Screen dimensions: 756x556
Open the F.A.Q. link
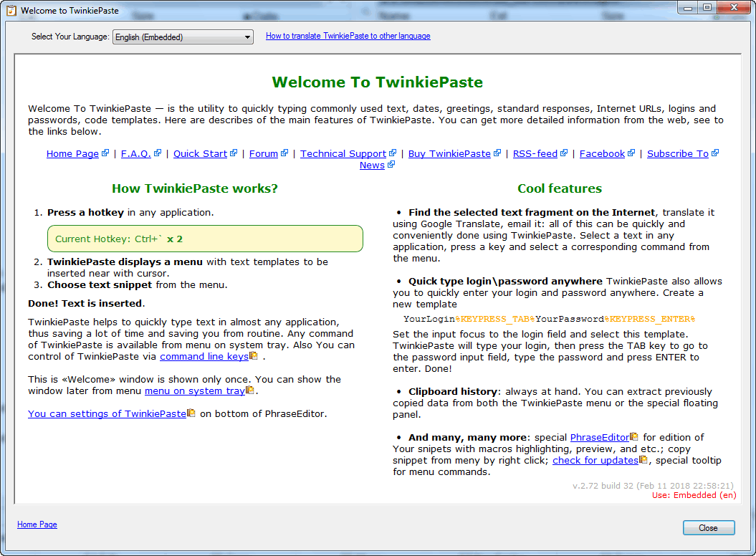tap(136, 153)
